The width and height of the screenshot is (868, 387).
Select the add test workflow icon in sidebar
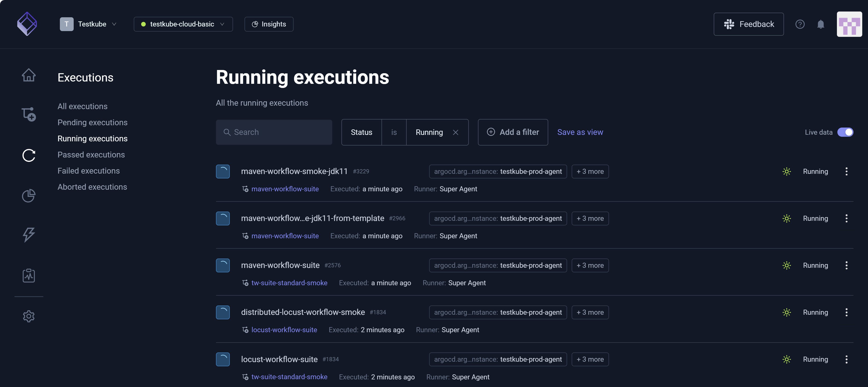click(x=29, y=114)
